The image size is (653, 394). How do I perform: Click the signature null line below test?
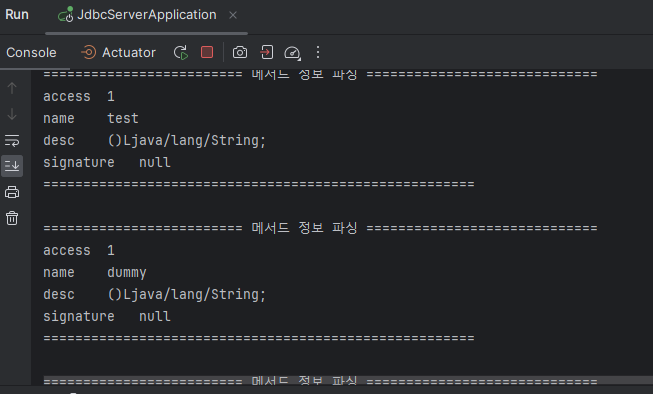(107, 162)
